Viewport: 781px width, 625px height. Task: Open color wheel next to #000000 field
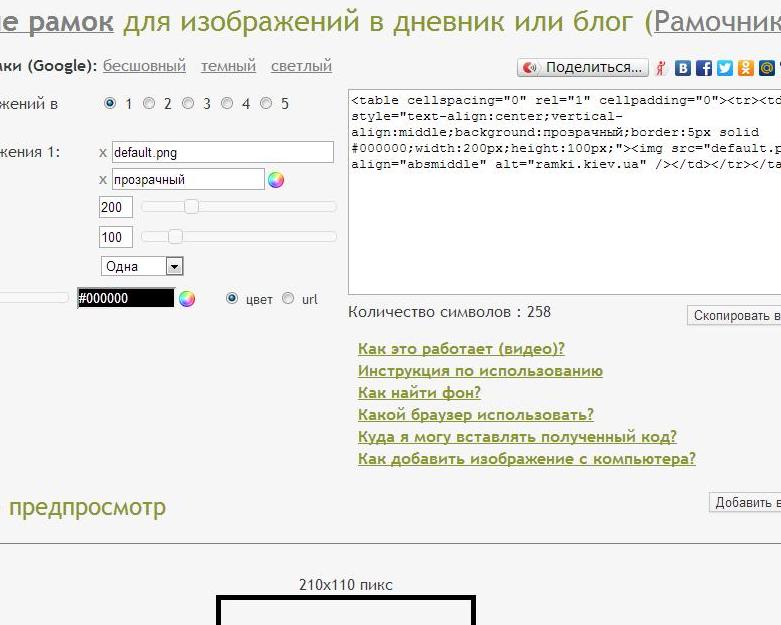tap(187, 299)
